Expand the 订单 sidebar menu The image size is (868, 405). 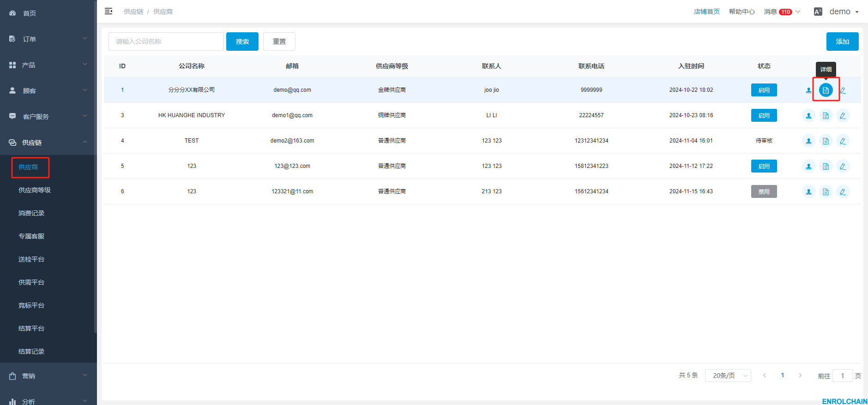(x=48, y=39)
